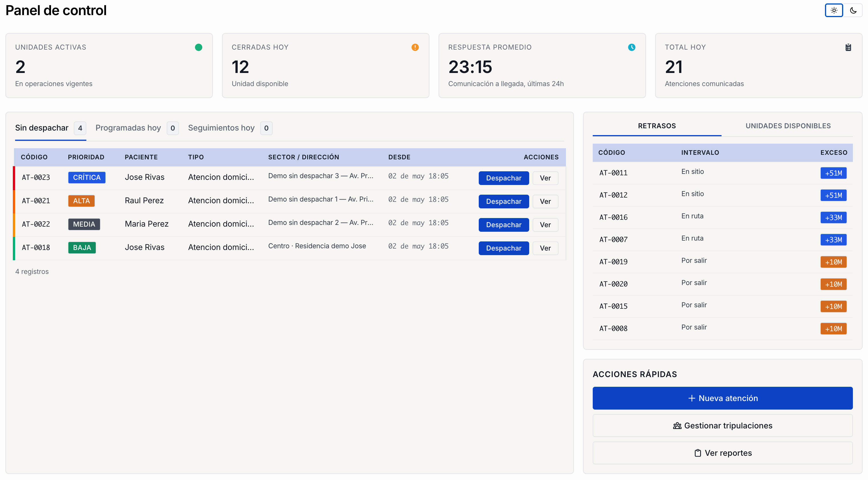Image resolution: width=868 pixels, height=480 pixels.
Task: Click delay code AT-0016
Action: click(x=613, y=218)
